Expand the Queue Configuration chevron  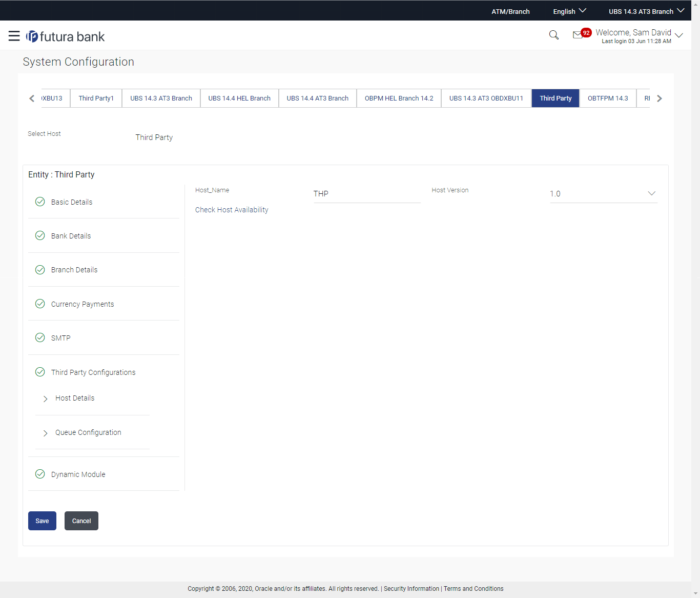[45, 433]
